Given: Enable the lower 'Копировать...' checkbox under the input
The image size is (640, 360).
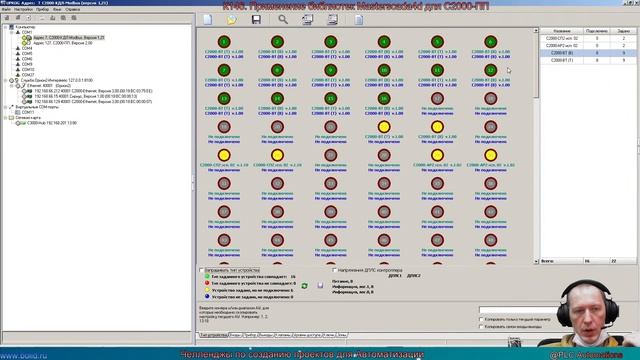Looking at the screenshot, I should (481, 327).
